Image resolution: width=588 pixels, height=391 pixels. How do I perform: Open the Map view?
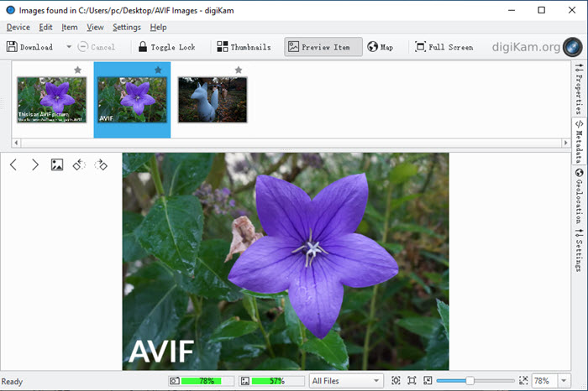coord(381,47)
